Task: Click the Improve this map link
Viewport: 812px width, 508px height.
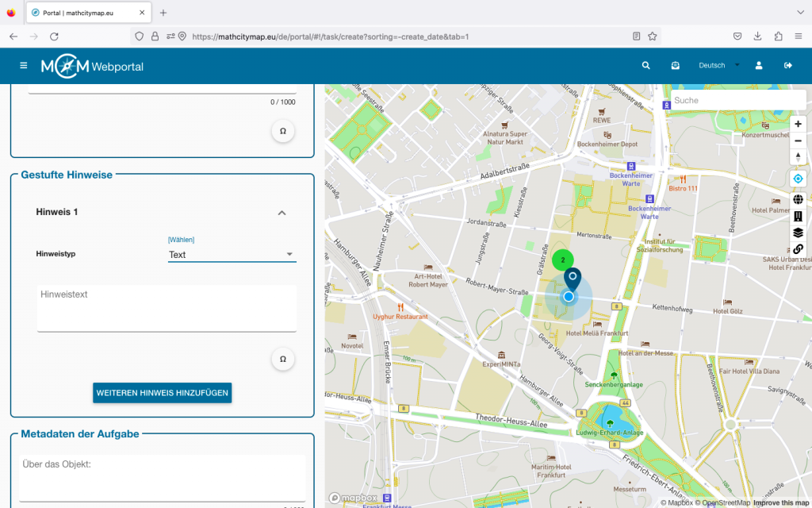Action: [780, 502]
